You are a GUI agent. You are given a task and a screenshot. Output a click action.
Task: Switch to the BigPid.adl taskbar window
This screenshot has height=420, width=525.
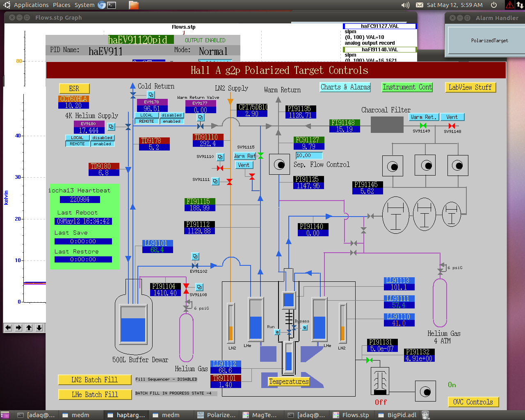397,415
